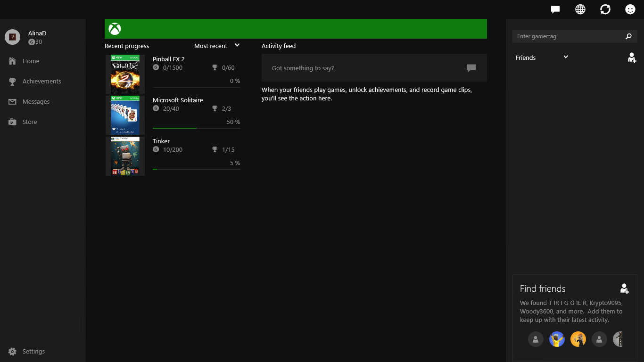Viewport: 644px width, 362px height.
Task: Click Microsoft Solitaire score 20/40
Action: click(x=171, y=108)
